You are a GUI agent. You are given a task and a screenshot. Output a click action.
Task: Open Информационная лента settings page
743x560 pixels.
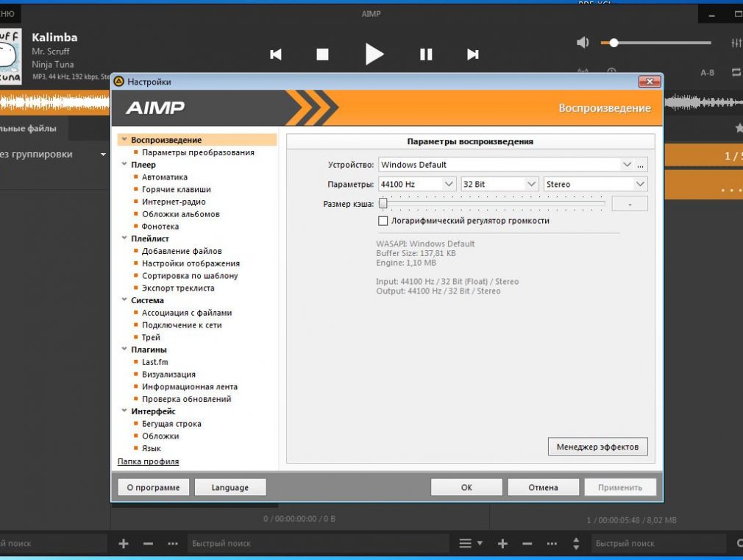(190, 386)
